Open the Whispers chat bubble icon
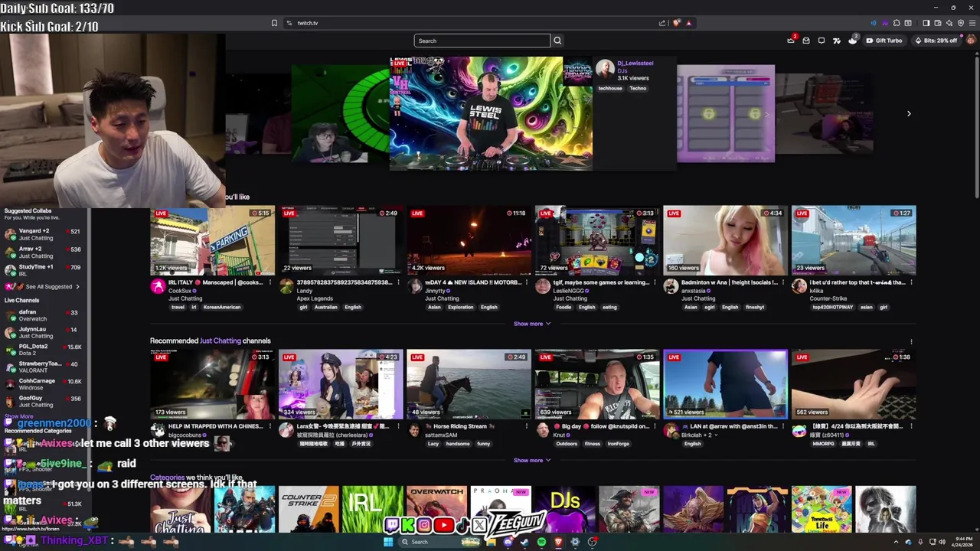 click(x=822, y=41)
